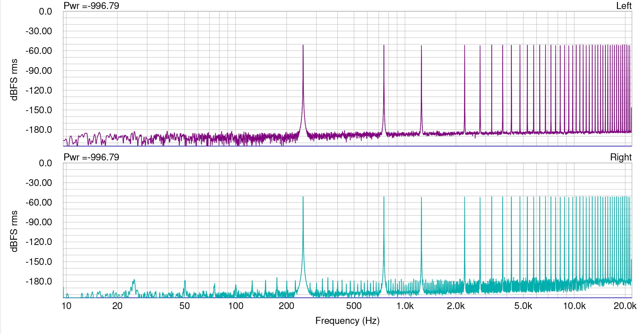Click the teal peak near 1.25 kHz
644x334 pixels.
[x=421, y=198]
